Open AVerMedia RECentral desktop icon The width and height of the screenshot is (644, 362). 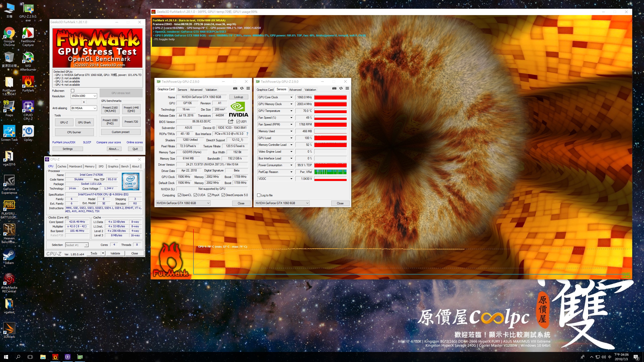click(9, 283)
